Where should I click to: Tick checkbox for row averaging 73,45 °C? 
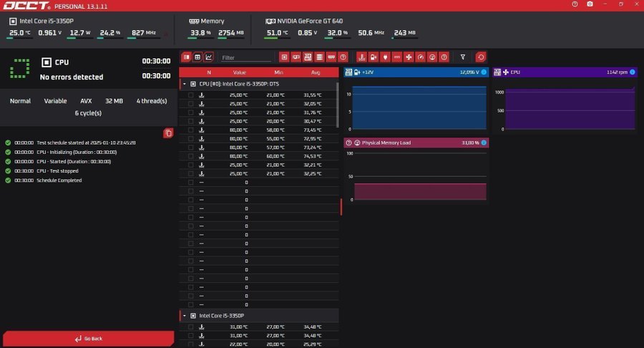pos(190,130)
